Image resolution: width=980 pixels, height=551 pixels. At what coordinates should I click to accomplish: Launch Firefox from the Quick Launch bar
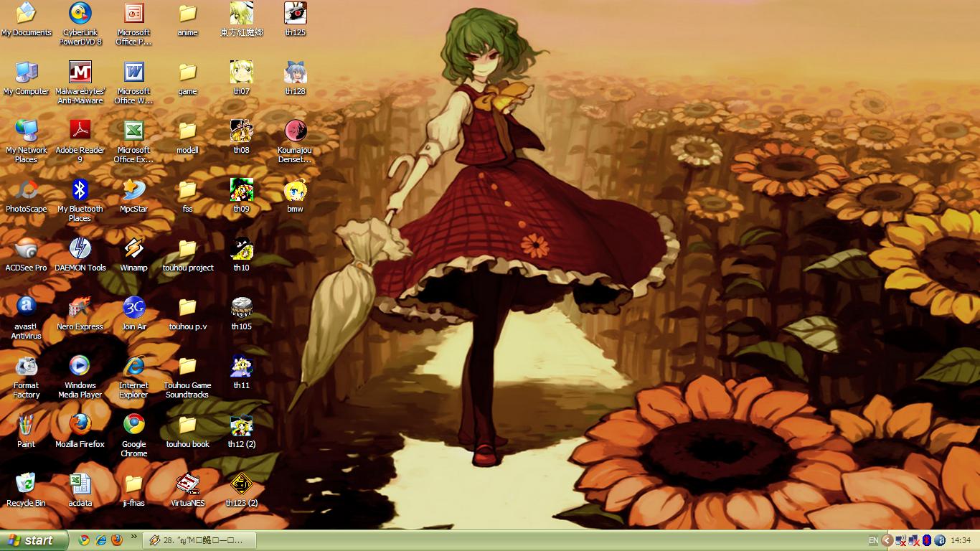point(117,540)
